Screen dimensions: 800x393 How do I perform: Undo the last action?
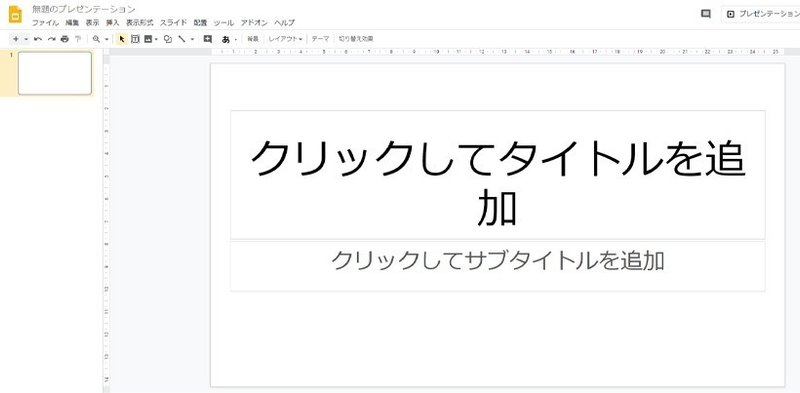(x=38, y=39)
